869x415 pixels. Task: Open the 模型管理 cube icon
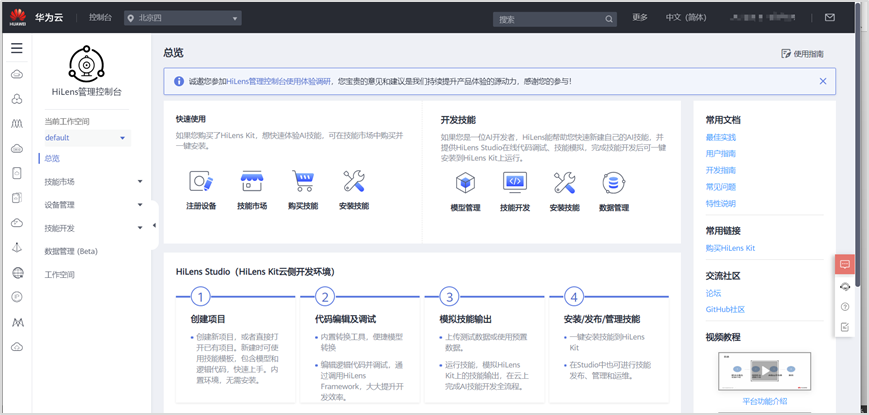click(x=465, y=182)
